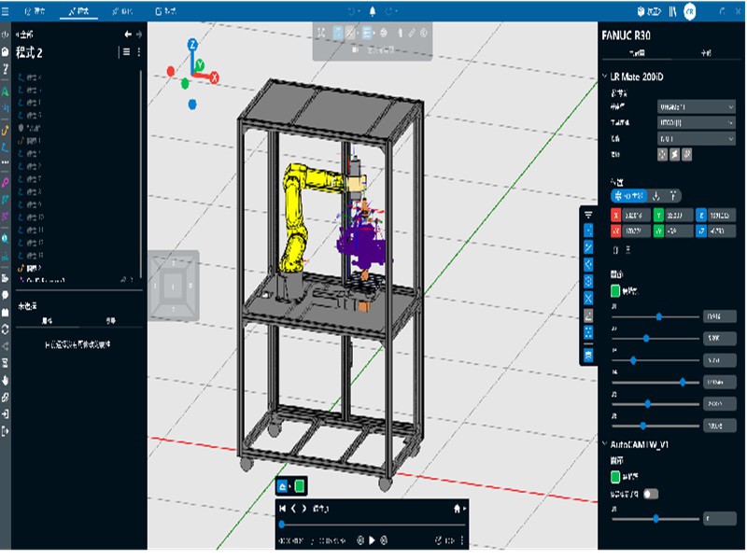Open the hamburger menu at top left
The height and width of the screenshot is (560, 747).
click(x=7, y=11)
